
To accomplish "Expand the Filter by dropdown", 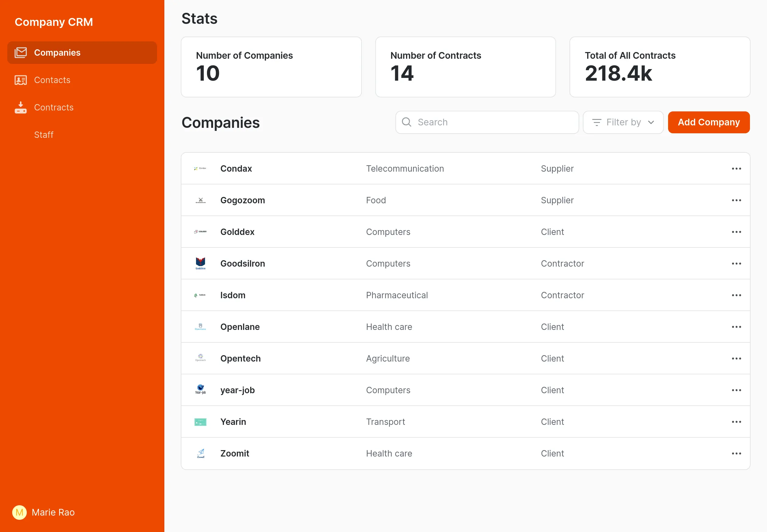I will pyautogui.click(x=623, y=122).
